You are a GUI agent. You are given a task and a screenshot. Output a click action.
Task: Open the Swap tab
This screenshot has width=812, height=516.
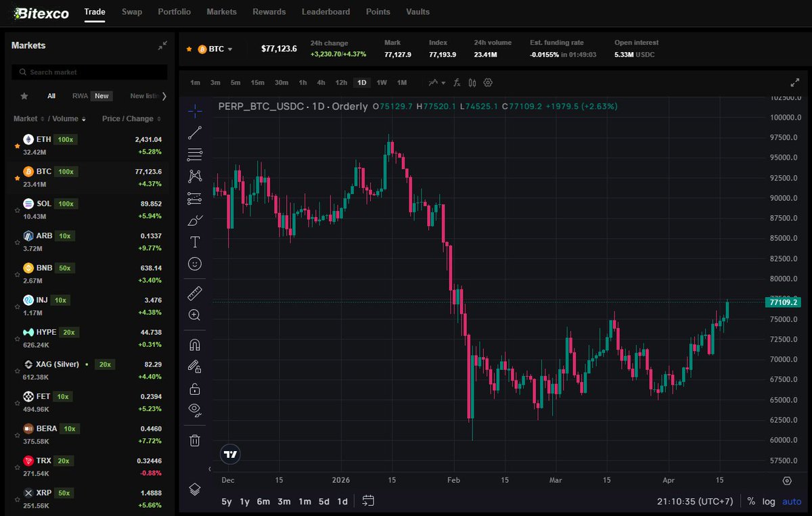[132, 11]
